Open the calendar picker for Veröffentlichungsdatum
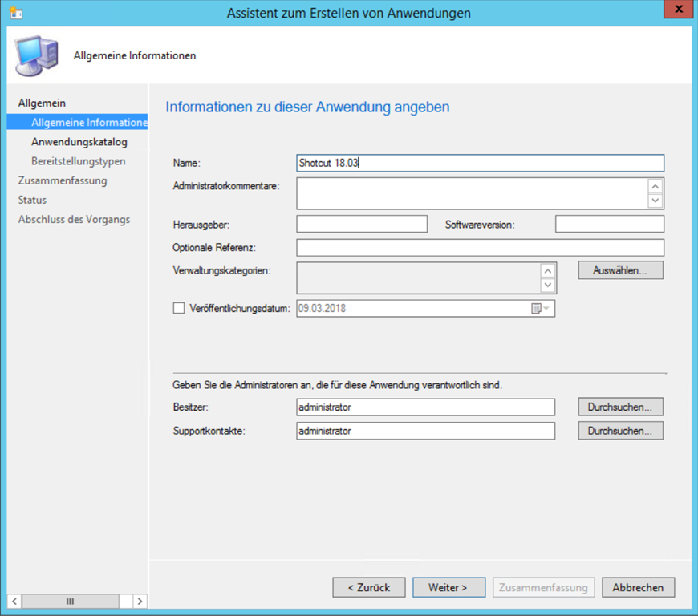 coord(541,309)
